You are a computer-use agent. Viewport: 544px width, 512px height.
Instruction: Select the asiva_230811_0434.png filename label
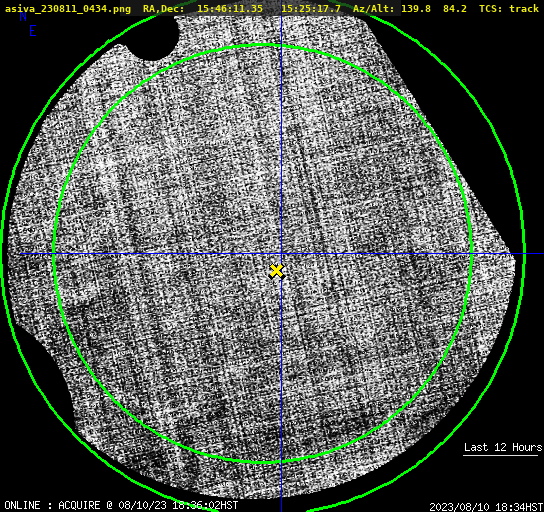pyautogui.click(x=68, y=8)
